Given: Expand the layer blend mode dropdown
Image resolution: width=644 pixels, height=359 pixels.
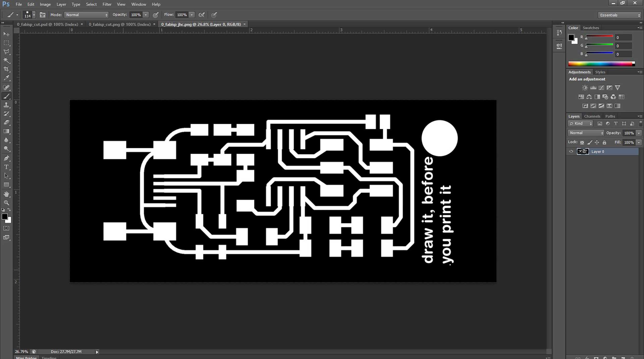Looking at the screenshot, I should 586,133.
